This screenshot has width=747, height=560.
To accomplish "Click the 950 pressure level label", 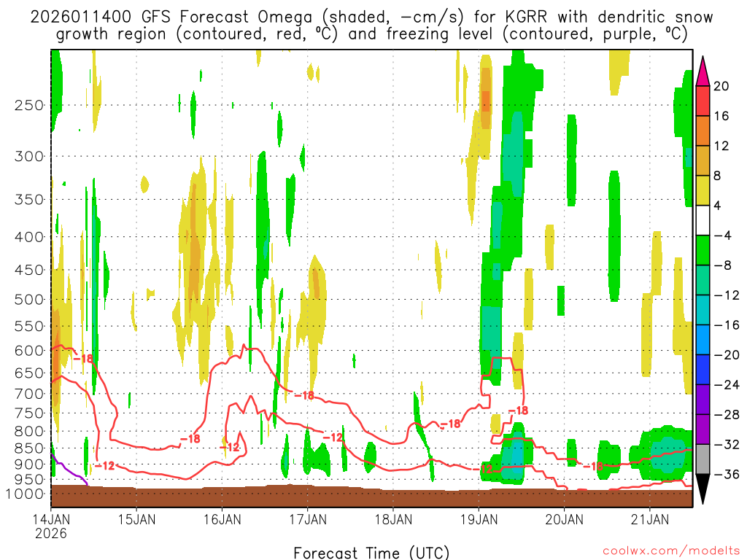I will pyautogui.click(x=29, y=480).
